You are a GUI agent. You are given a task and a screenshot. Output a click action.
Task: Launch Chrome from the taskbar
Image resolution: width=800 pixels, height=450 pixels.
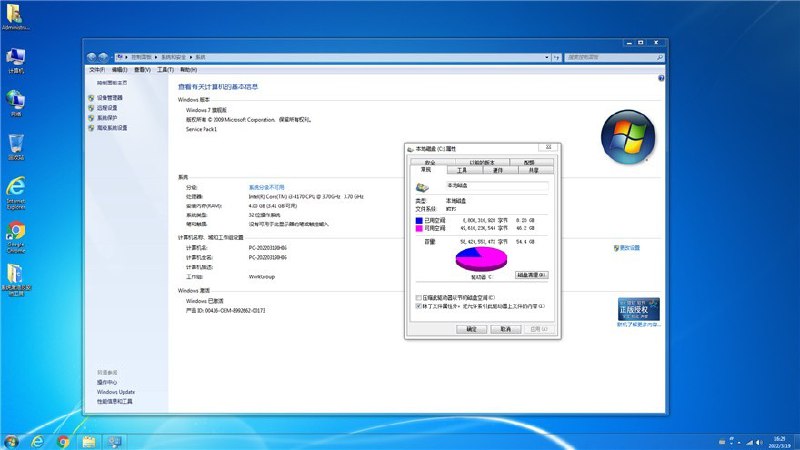[x=63, y=440]
